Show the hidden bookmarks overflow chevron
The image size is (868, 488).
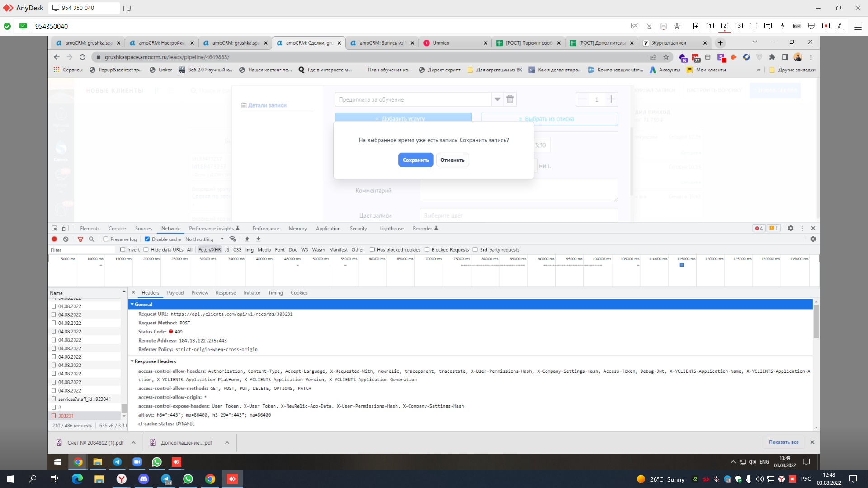[759, 70]
